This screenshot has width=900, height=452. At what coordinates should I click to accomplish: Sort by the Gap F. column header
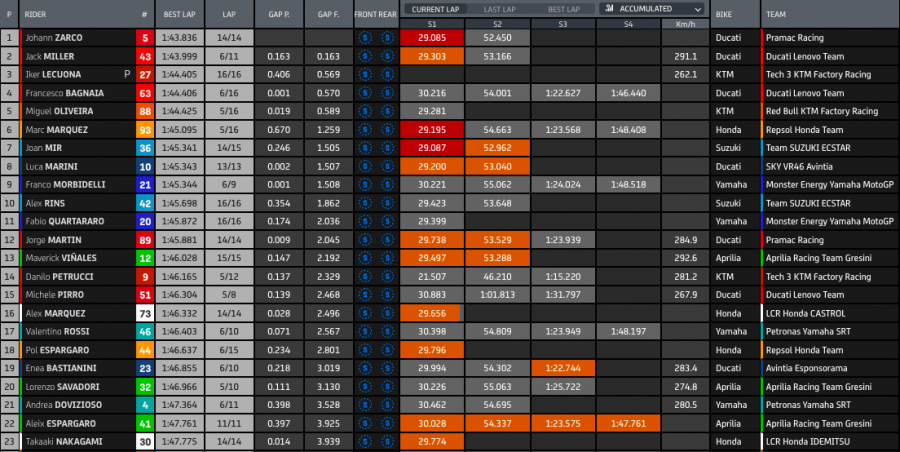coord(328,16)
